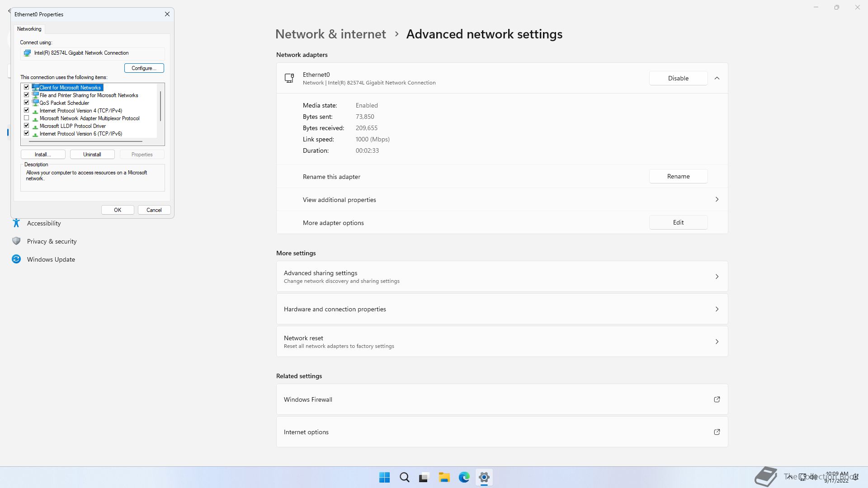Select the Networking tab

pyautogui.click(x=29, y=29)
